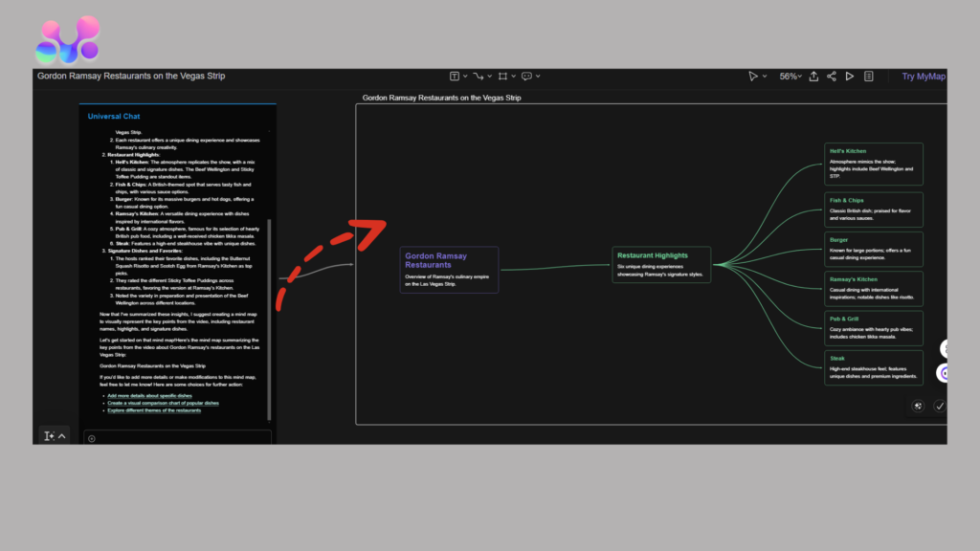Select the connector line tool
This screenshot has width=980, height=551.
pos(479,77)
